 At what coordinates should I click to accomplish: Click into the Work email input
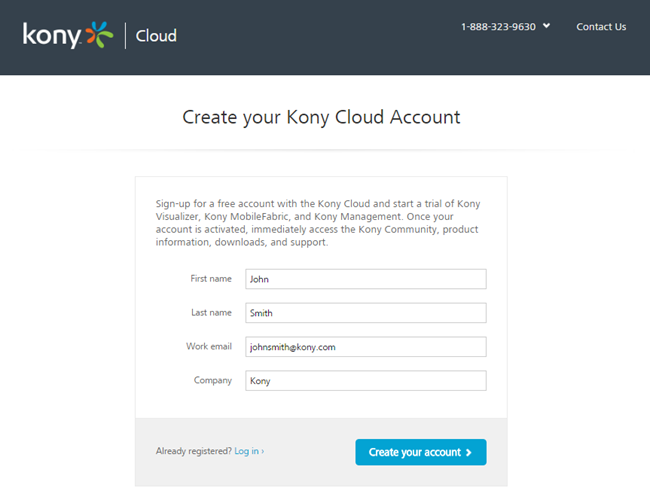pyautogui.click(x=365, y=347)
